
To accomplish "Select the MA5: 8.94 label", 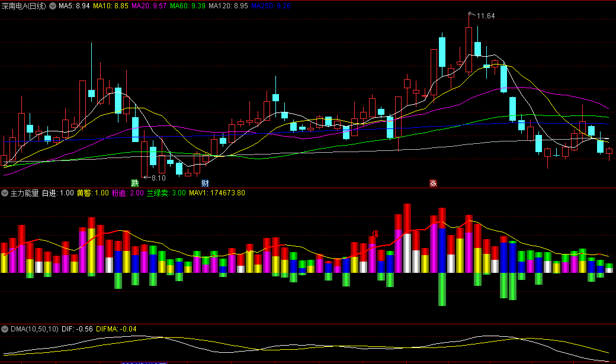I will pos(74,6).
